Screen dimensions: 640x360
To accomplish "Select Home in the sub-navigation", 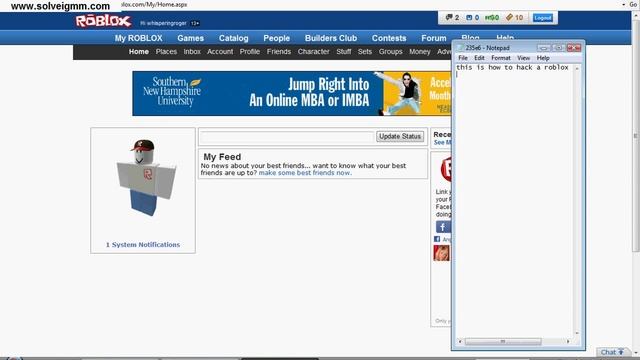I will click(139, 52).
